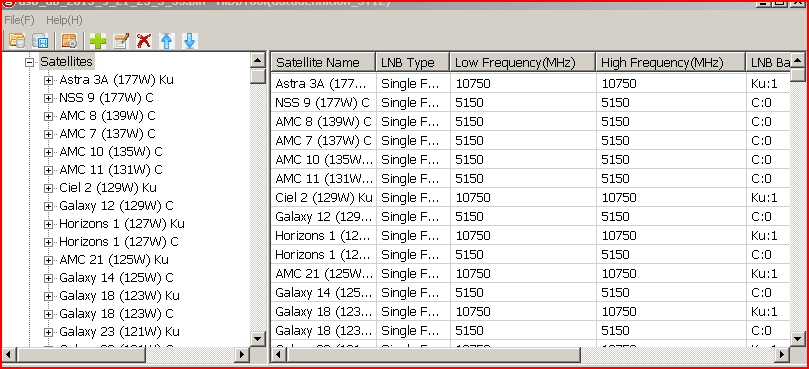Select Astra 3A (177W) Ku tree label
This screenshot has height=369, width=809.
point(116,80)
